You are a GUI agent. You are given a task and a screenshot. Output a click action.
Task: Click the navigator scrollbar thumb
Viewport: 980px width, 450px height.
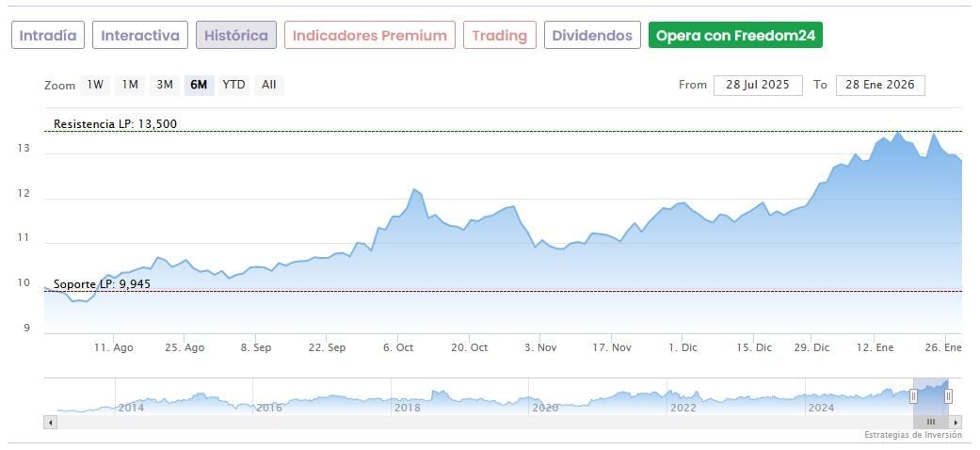pos(931,422)
